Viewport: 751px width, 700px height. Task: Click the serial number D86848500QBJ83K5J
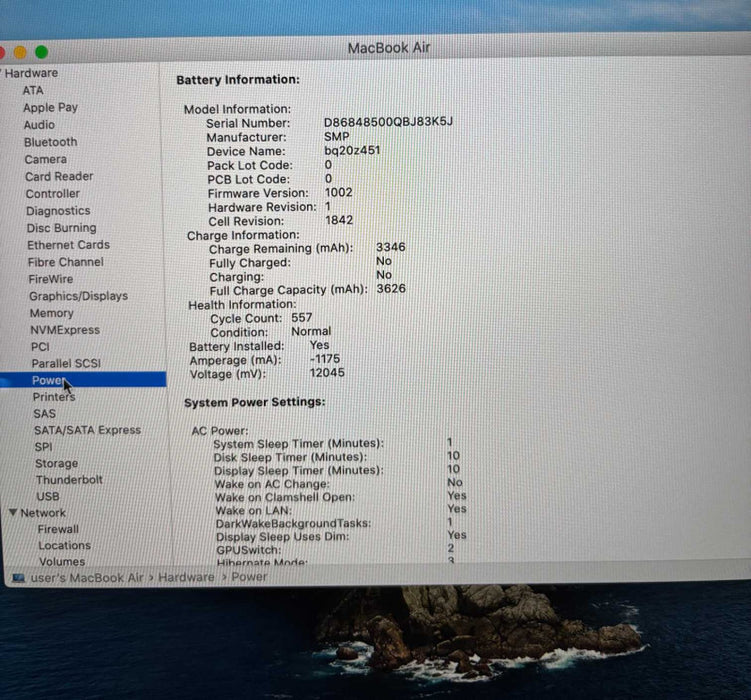pyautogui.click(x=388, y=122)
